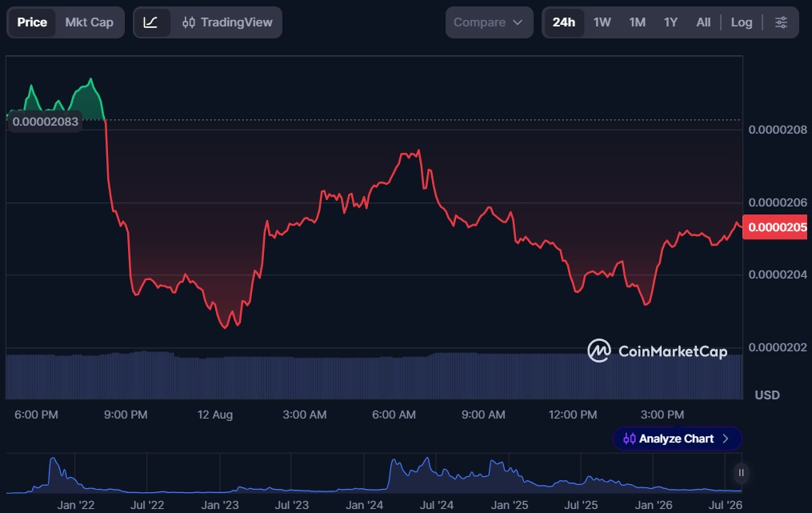
Task: Click the 0.0000202 axis label
Action: pos(778,347)
